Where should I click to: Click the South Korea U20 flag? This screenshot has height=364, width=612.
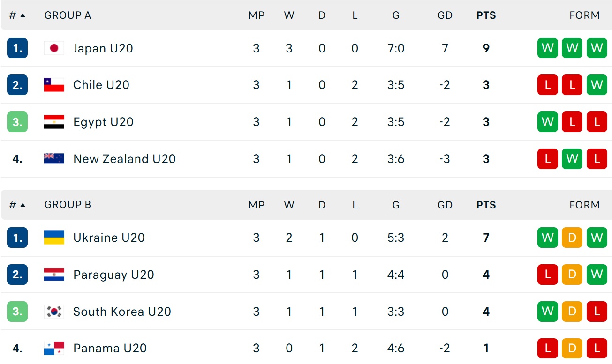coord(54,312)
